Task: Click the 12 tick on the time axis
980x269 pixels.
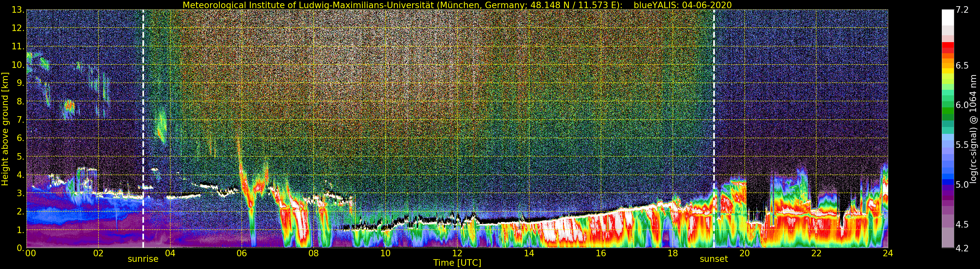Action: pyautogui.click(x=457, y=253)
